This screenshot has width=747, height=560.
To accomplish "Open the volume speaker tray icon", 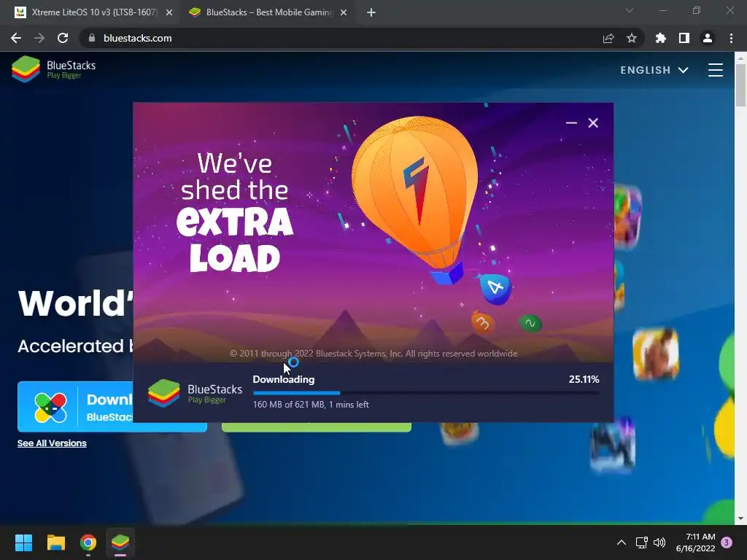I will coord(659,542).
